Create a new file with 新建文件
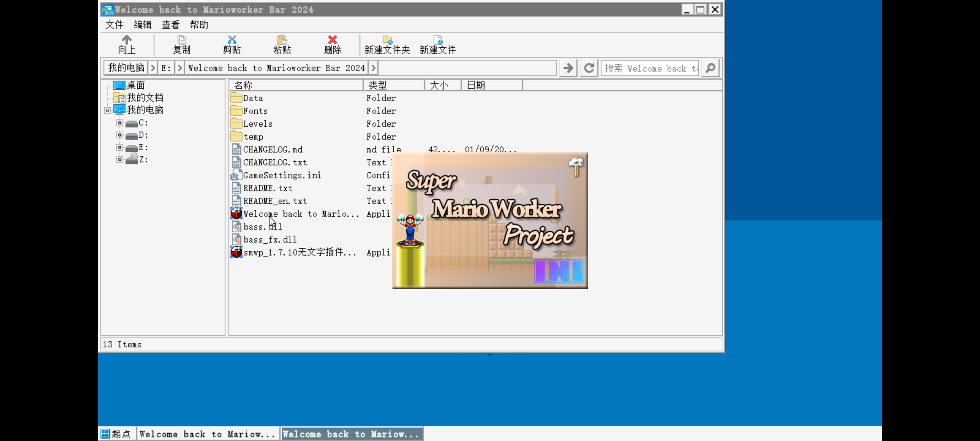The image size is (980, 441). coord(438,44)
